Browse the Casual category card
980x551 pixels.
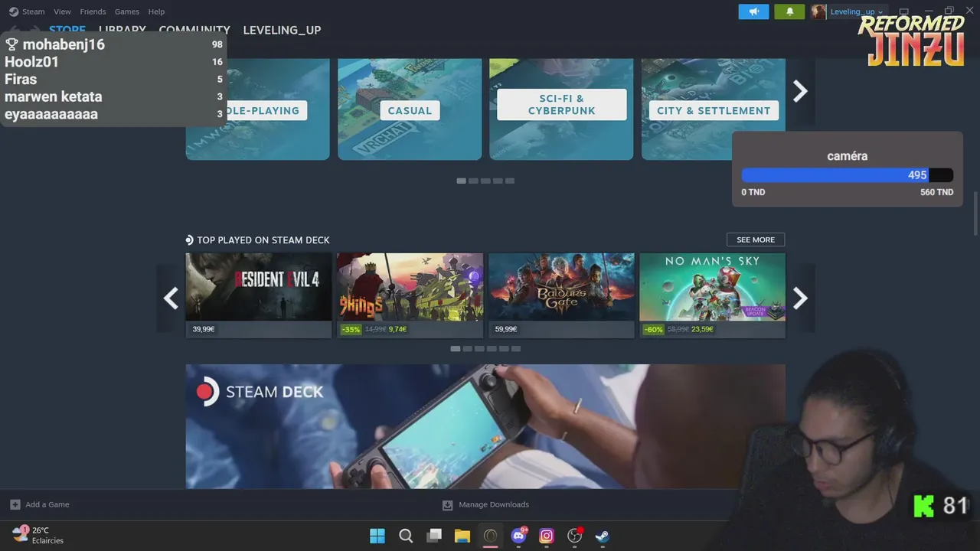(410, 109)
